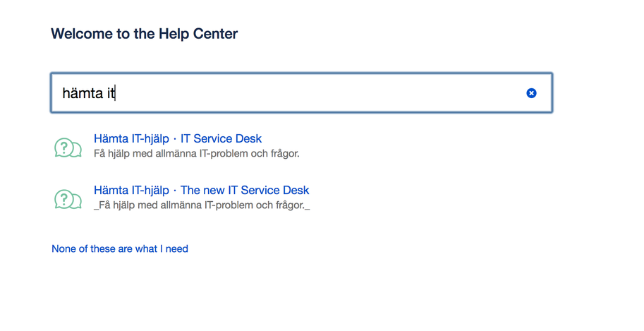Click The new IT Service Desk part of the second result title

(x=244, y=190)
